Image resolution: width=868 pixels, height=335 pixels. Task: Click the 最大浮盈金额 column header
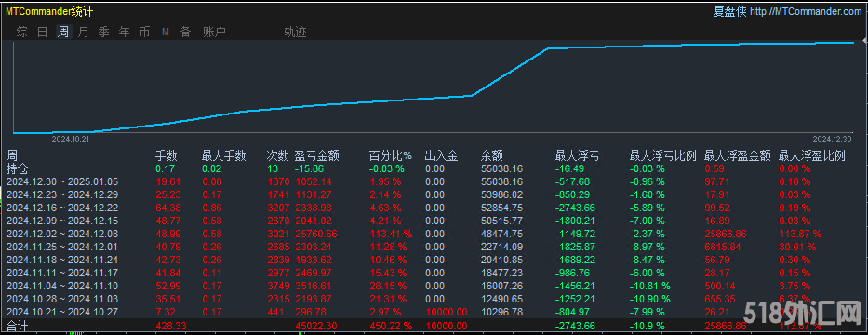tap(737, 156)
